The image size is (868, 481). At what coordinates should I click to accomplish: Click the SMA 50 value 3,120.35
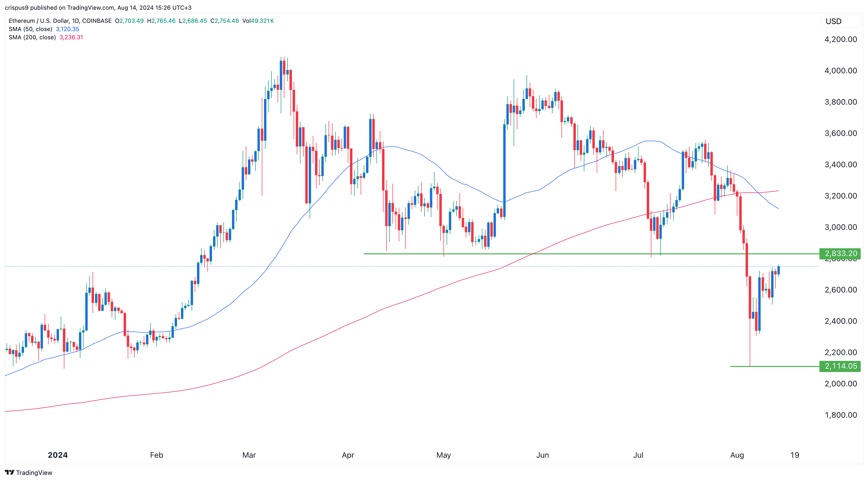click(x=67, y=29)
